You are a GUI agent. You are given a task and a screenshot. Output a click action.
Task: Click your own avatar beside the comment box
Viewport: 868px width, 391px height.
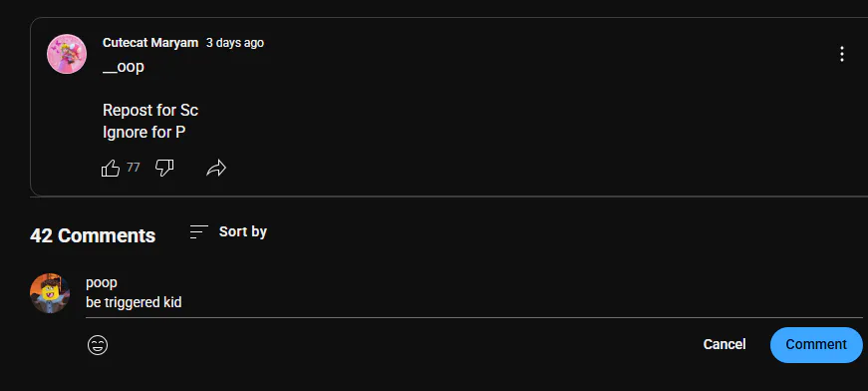50,293
